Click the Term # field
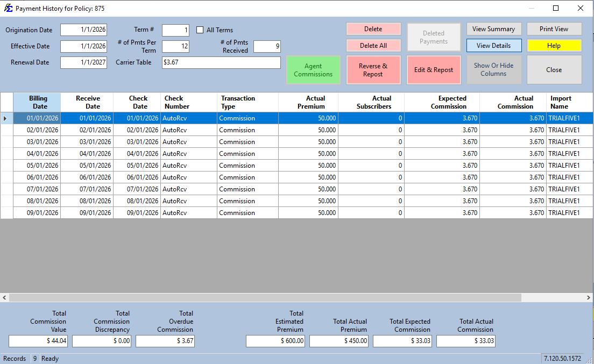594x364 pixels. (175, 30)
